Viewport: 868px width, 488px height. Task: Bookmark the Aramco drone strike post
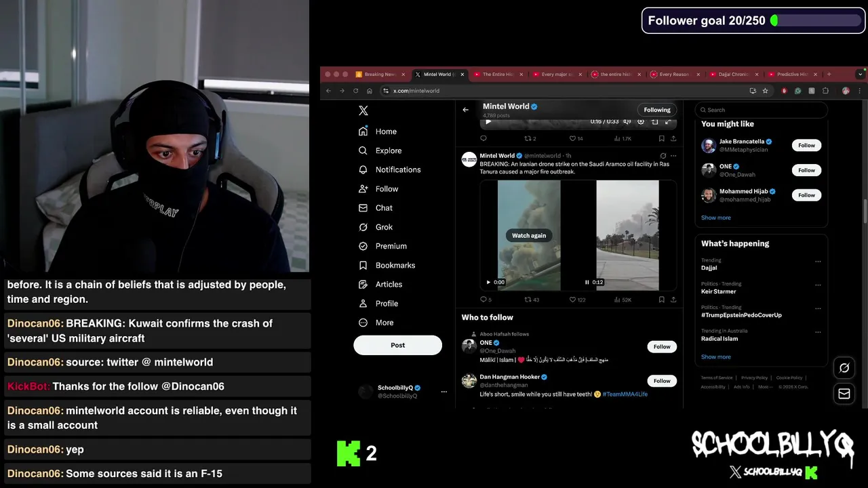[x=661, y=300]
